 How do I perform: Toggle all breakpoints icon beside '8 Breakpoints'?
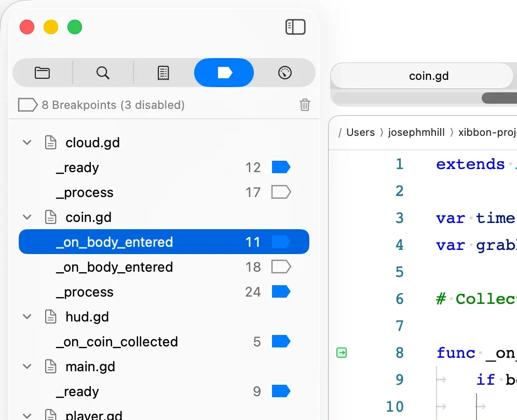[x=28, y=105]
